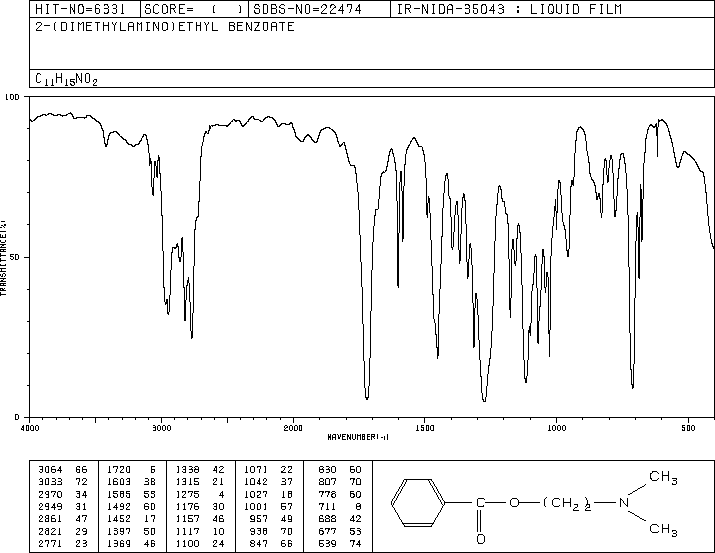Click the upper CH3 group in the structure
This screenshot has width=715, height=553.
663,477
